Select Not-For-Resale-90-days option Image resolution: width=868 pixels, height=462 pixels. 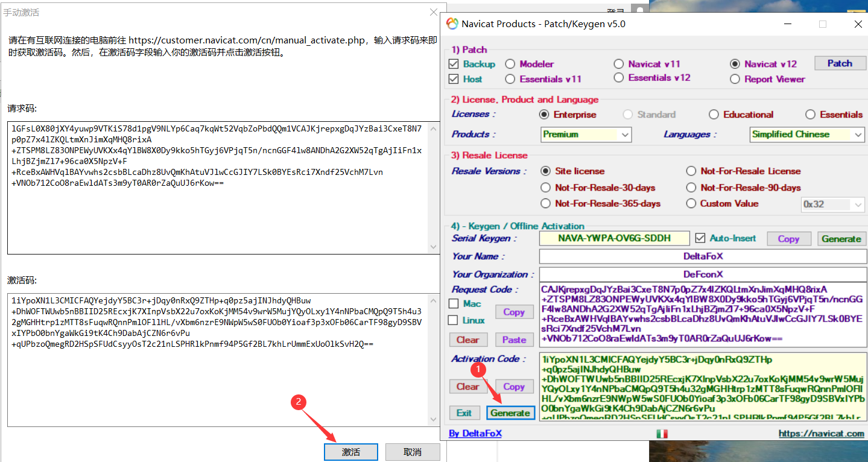coord(691,188)
